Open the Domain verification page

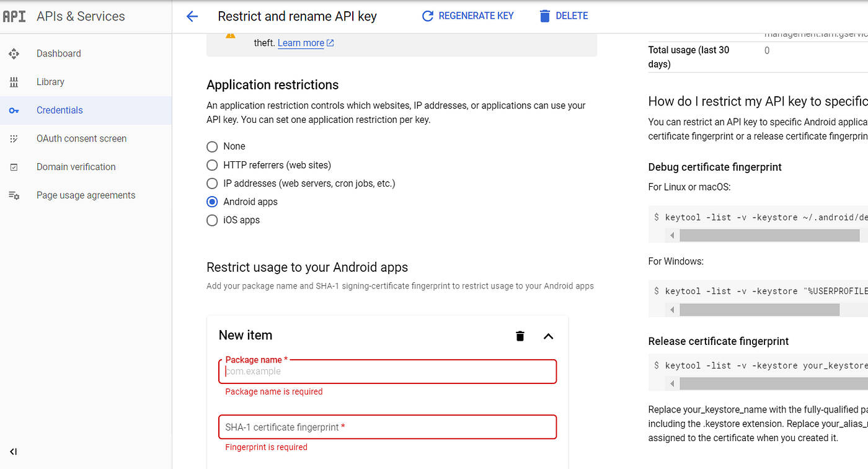coord(76,167)
